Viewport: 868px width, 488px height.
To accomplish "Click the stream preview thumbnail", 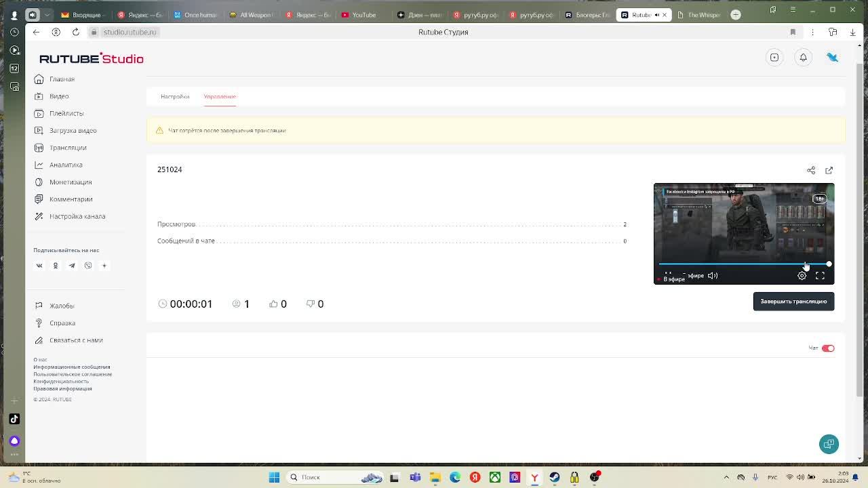I will pos(744,234).
